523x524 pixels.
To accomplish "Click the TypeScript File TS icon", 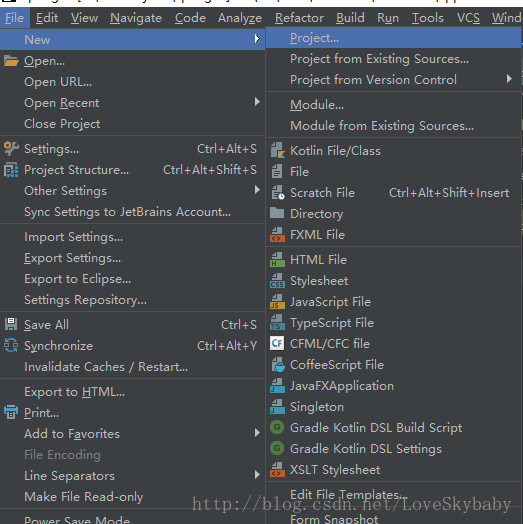I will 277,323.
